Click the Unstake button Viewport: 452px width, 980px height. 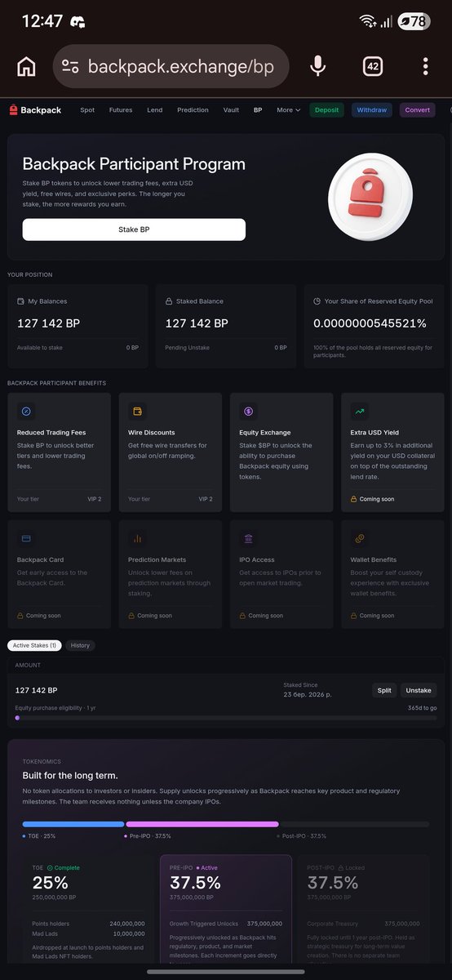(419, 690)
